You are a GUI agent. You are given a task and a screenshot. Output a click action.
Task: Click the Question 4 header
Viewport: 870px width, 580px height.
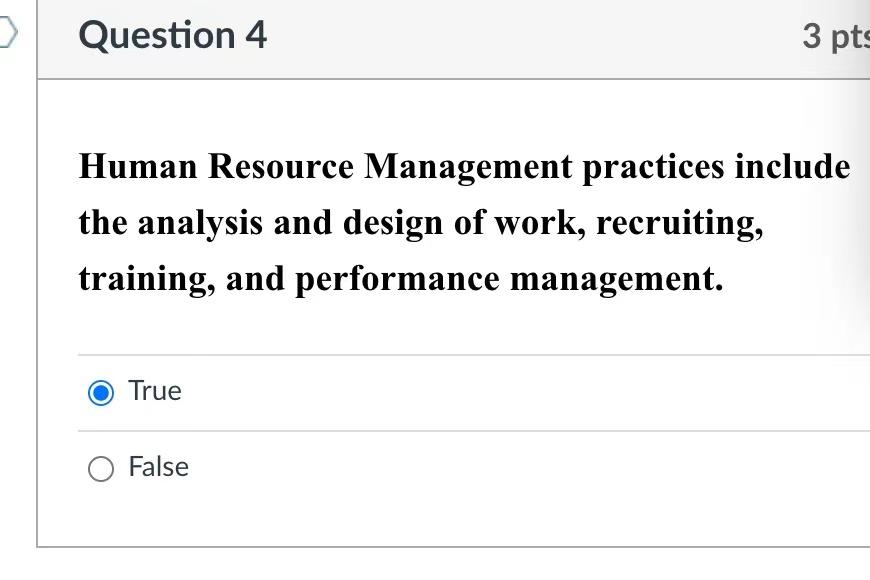(x=173, y=34)
